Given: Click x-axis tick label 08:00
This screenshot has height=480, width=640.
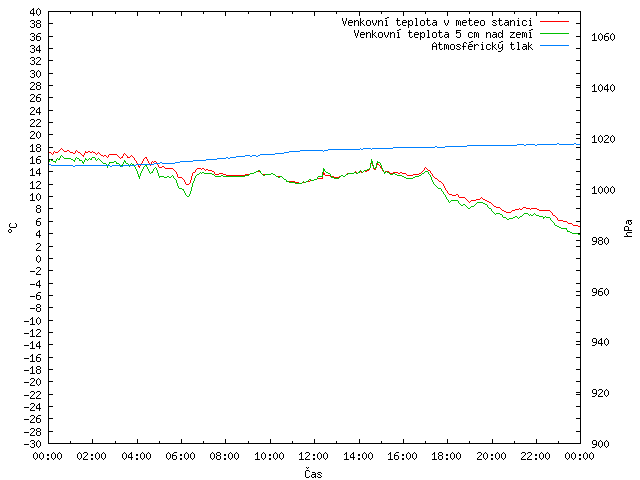Looking at the screenshot, I should pos(225,456).
